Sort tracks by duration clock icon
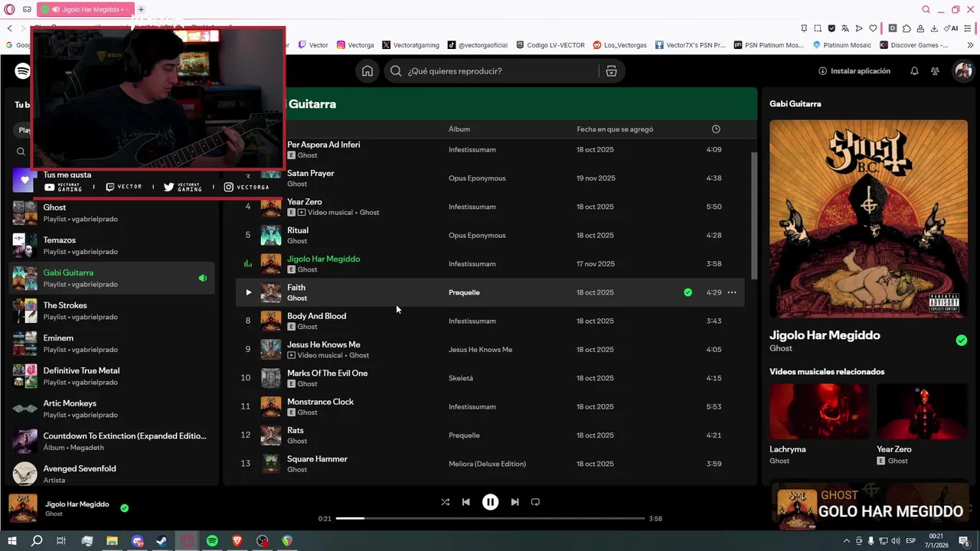The height and width of the screenshot is (551, 980). pos(716,129)
